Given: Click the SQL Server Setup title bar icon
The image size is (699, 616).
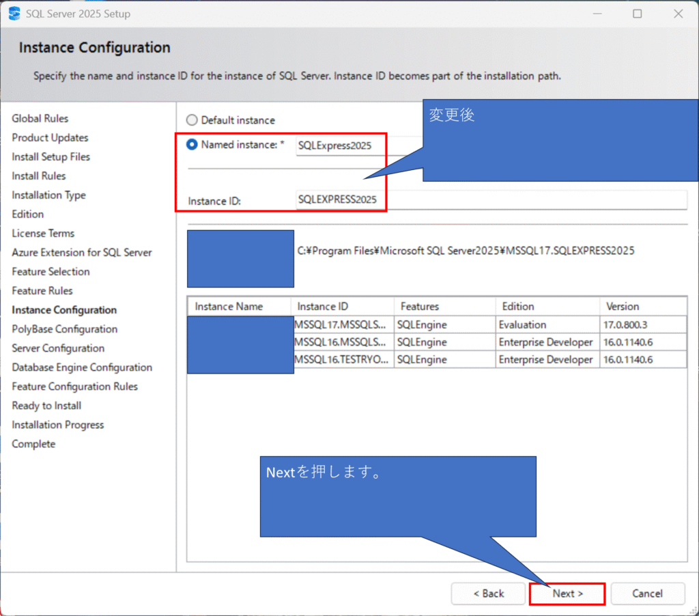Looking at the screenshot, I should click(14, 14).
